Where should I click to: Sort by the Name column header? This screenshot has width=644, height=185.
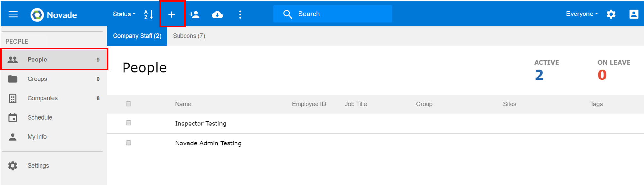pos(183,104)
